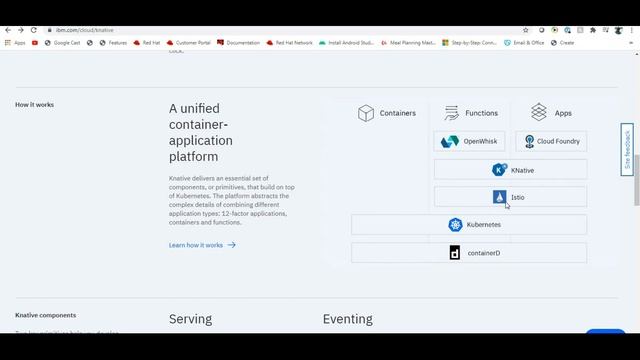Image resolution: width=640 pixels, height=360 pixels.
Task: Open the Documentation bookmark
Action: pos(238,43)
